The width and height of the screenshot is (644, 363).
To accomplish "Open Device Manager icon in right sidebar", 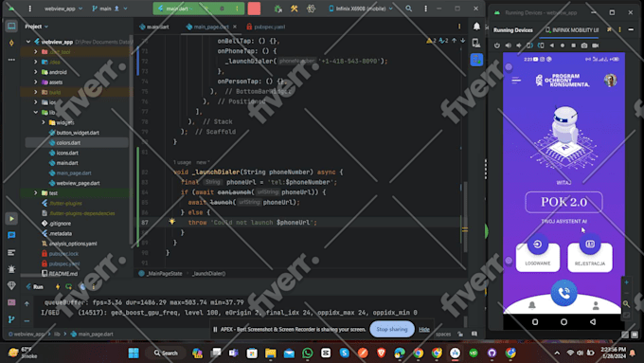I will 476,43.
